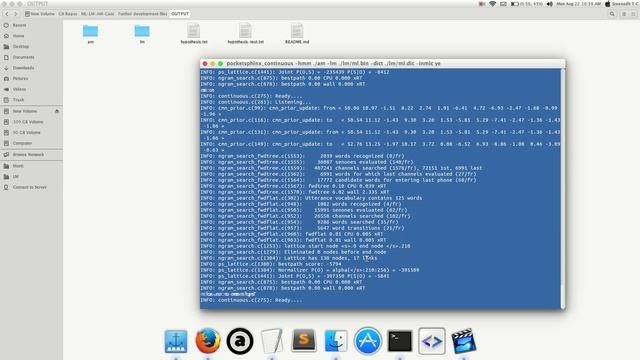Open the Music bookmark in sidebar

tap(31, 166)
